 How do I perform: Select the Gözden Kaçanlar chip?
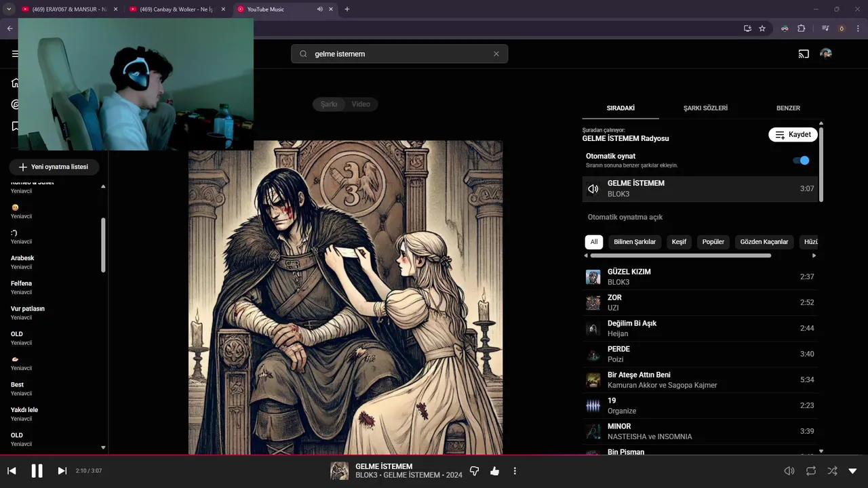[764, 242]
